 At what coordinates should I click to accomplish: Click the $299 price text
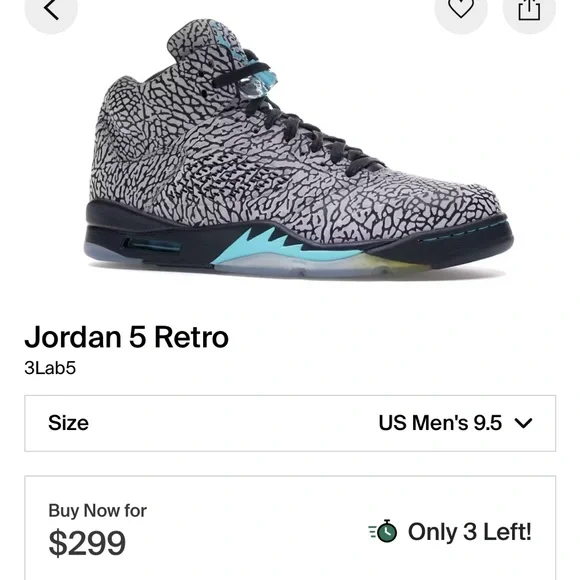tap(87, 543)
